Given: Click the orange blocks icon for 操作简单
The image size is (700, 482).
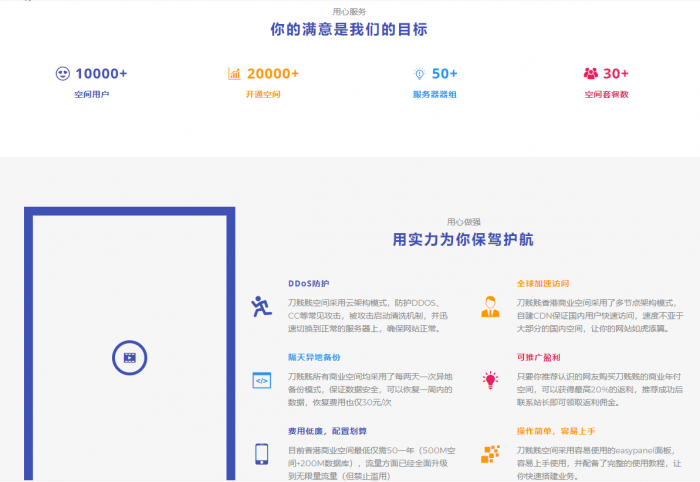Looking at the screenshot, I should pos(490,453).
